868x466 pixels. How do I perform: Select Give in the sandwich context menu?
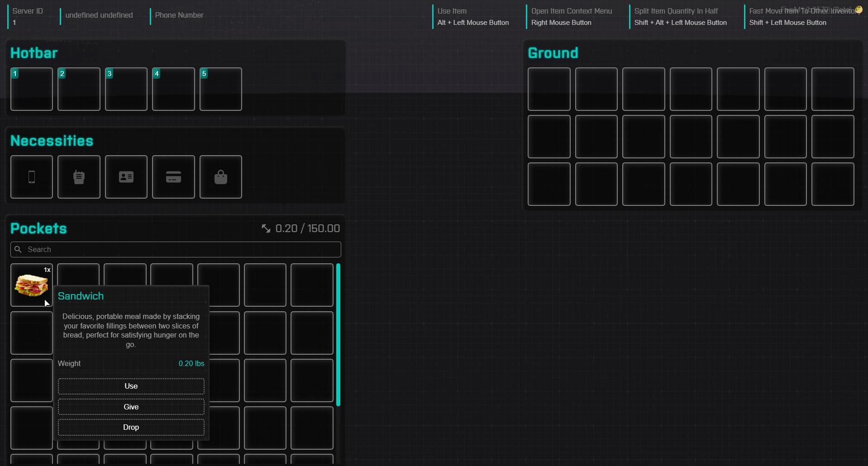point(131,407)
